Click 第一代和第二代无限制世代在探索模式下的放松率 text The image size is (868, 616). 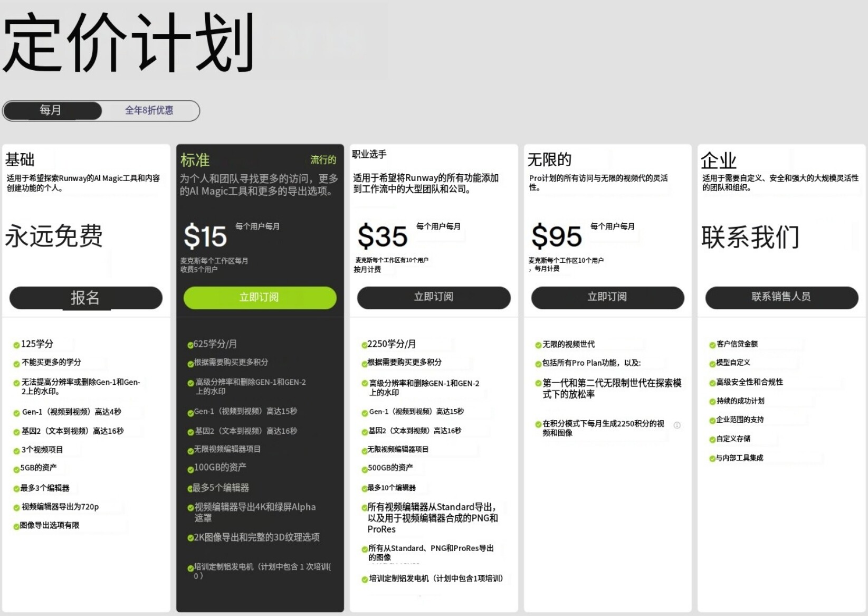tap(612, 388)
